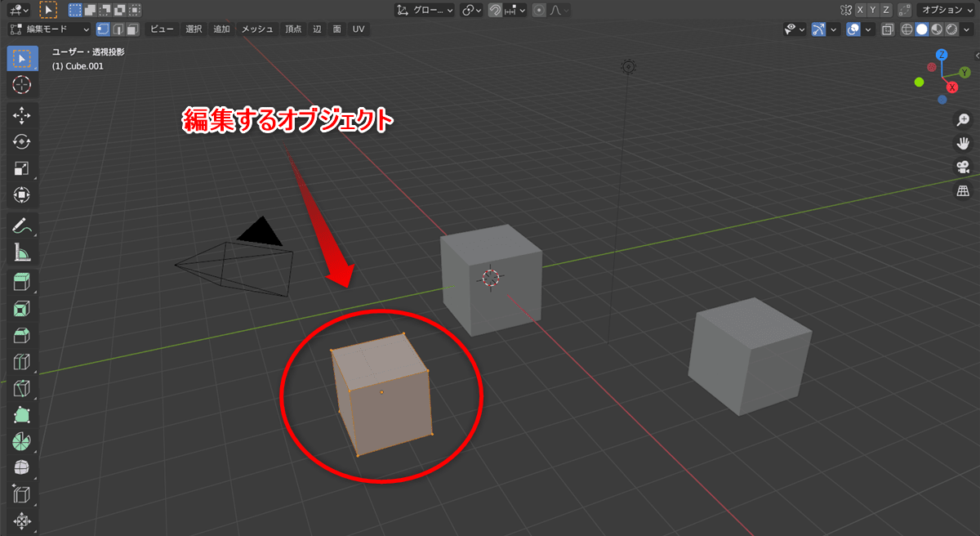Choose the Smooth vertices tool
The height and width of the screenshot is (536, 980).
pos(22,468)
